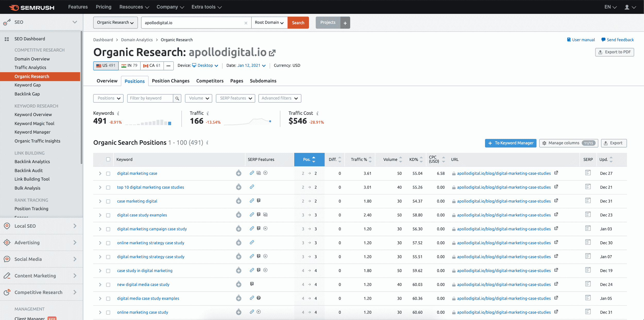View SERP snapshot for 'digital marketing case'

[x=588, y=173]
